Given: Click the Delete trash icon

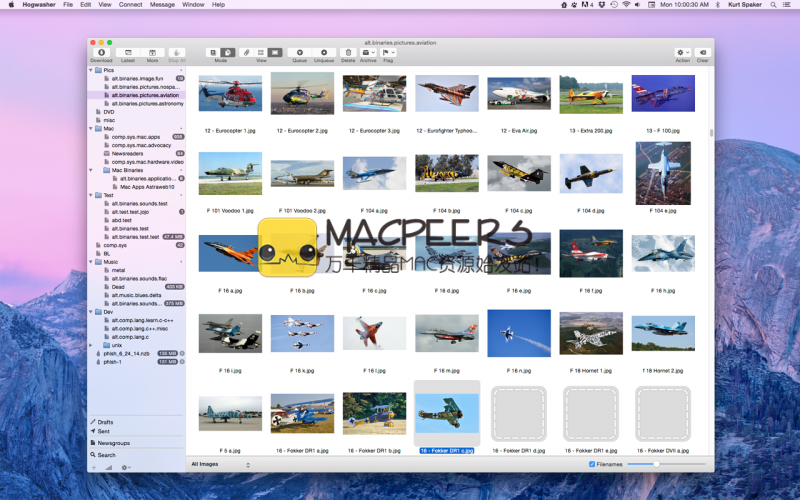Looking at the screenshot, I should coord(348,52).
